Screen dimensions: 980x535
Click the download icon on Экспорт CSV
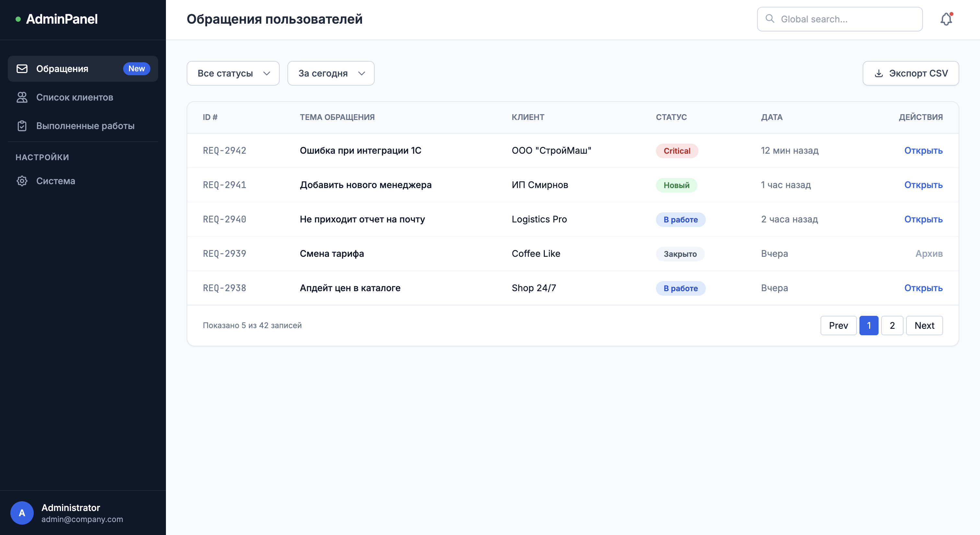[x=879, y=73]
